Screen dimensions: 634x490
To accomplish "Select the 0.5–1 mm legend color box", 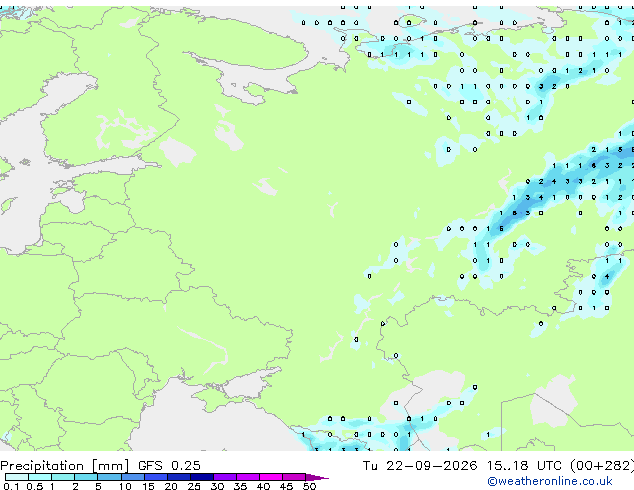I will [40, 477].
